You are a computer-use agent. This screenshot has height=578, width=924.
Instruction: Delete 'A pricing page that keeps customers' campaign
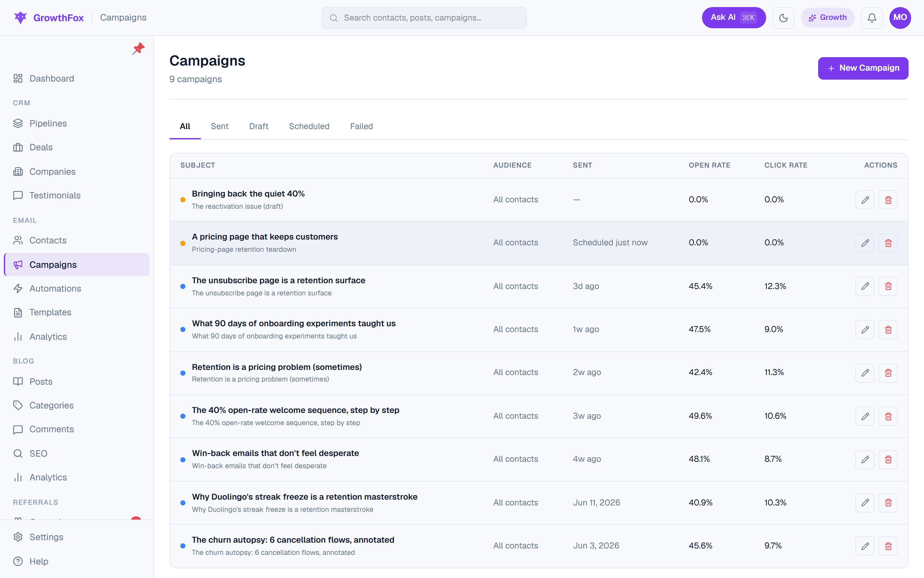pos(888,243)
